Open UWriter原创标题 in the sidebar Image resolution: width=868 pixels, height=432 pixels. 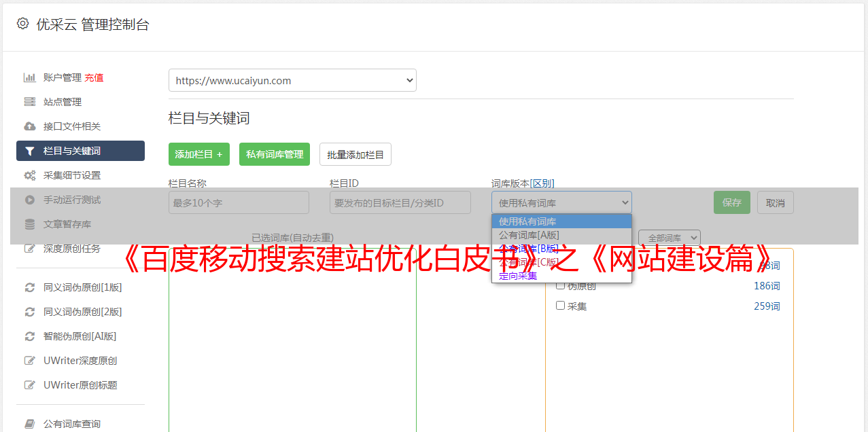coord(80,385)
